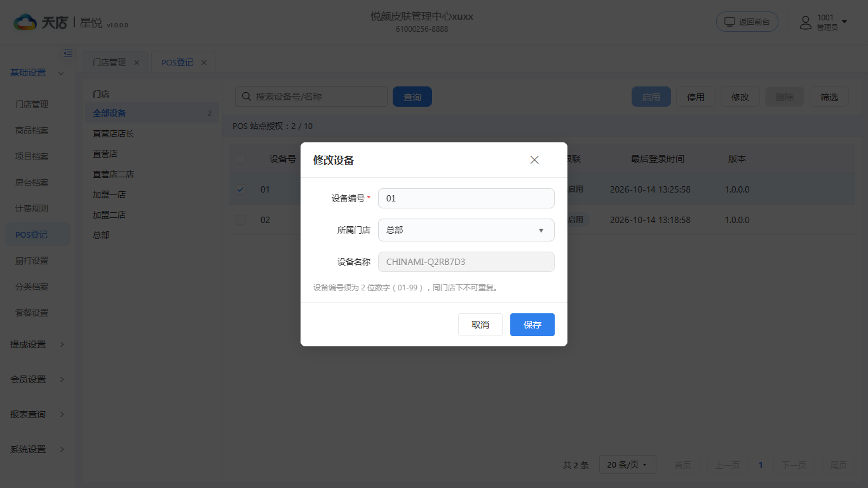Click the 返回前台 button
This screenshot has width=868, height=488.
(747, 22)
